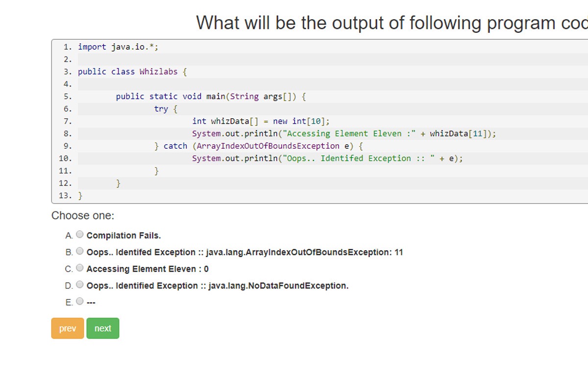Click the 'Oops.. Identifed Exception' println code line
The width and height of the screenshot is (588, 368).
tap(327, 158)
